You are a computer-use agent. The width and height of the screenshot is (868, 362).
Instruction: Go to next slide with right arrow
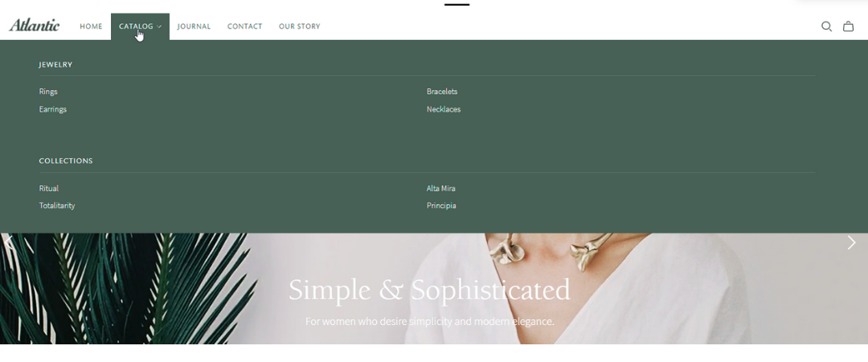[x=851, y=242]
